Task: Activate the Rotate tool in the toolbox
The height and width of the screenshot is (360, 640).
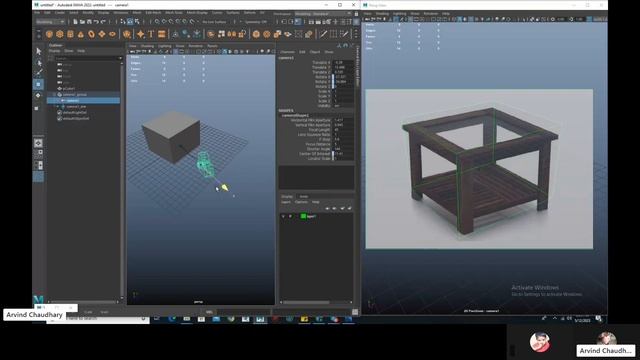Action: coord(38,96)
